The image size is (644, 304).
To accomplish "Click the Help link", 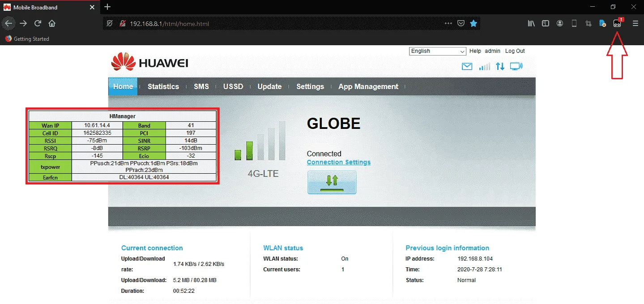I will [x=475, y=51].
